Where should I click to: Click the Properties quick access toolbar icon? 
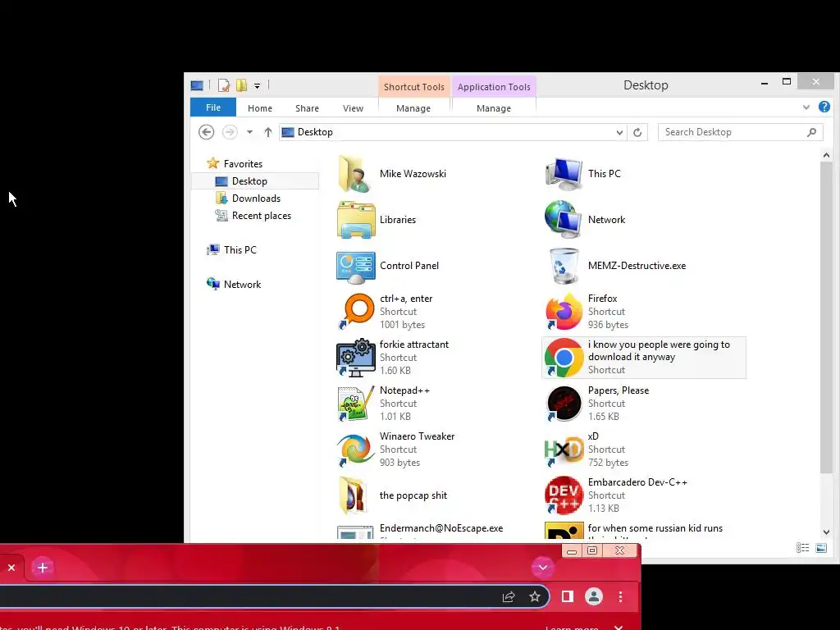pos(224,85)
